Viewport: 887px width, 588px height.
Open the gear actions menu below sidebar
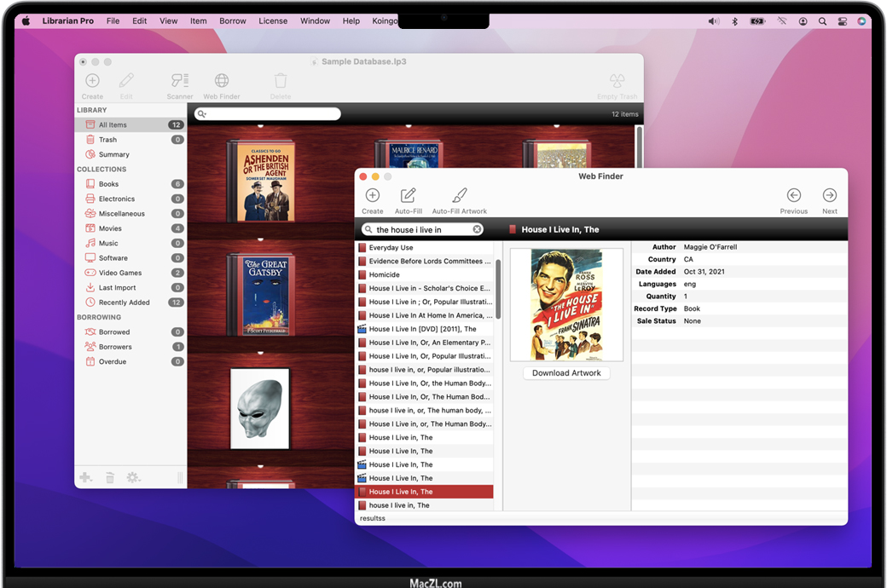tap(133, 478)
